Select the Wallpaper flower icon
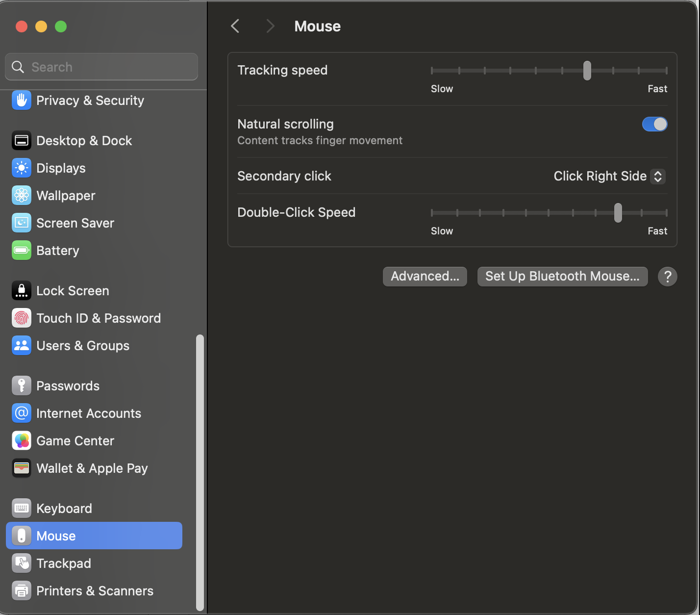 point(22,196)
